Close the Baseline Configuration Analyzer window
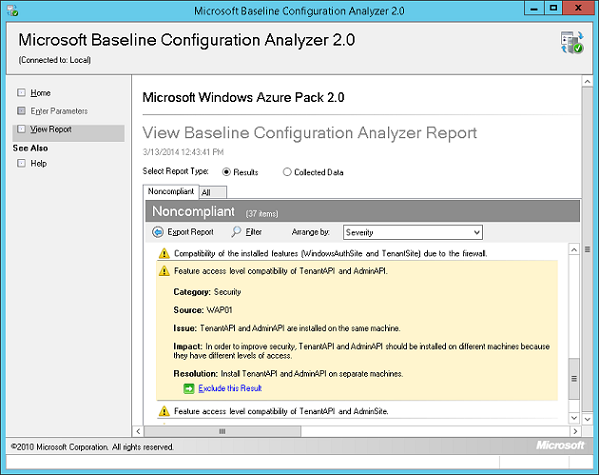 point(578,8)
